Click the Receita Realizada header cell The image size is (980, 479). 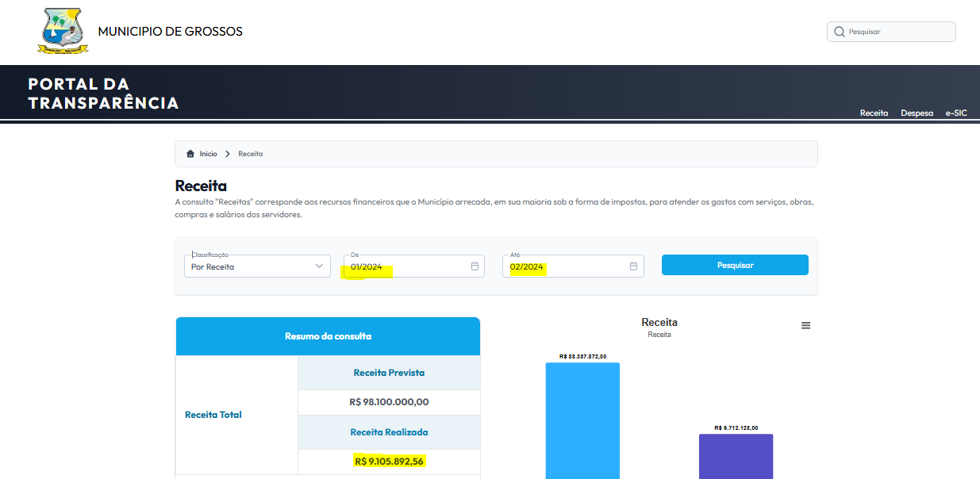[389, 432]
